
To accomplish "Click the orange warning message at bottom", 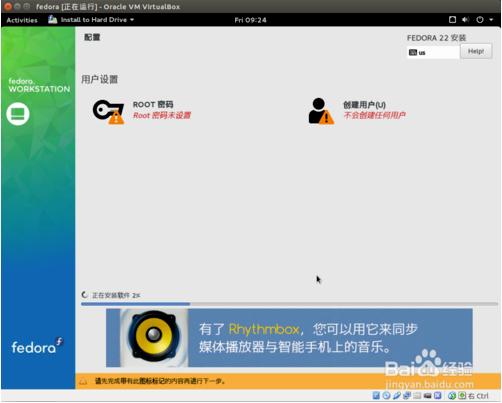I will click(x=160, y=381).
